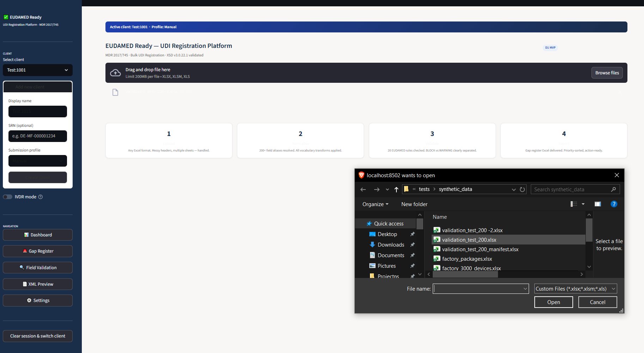Click inside the File name field
This screenshot has height=353, width=644.
coord(480,289)
